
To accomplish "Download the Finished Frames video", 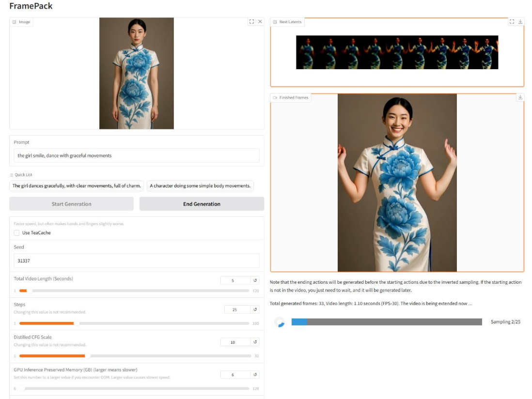I will [520, 97].
